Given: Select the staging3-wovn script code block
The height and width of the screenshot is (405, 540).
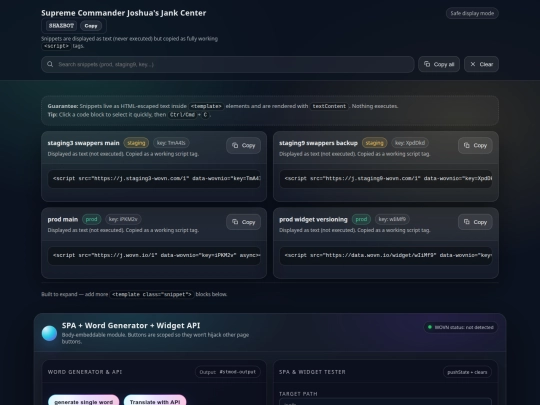Looking at the screenshot, I should click(154, 178).
